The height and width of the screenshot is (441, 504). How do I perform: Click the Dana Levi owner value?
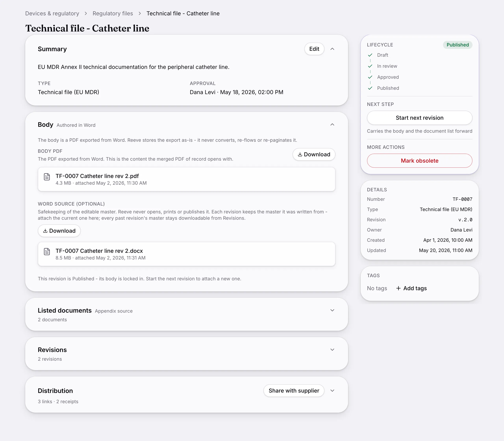(461, 230)
